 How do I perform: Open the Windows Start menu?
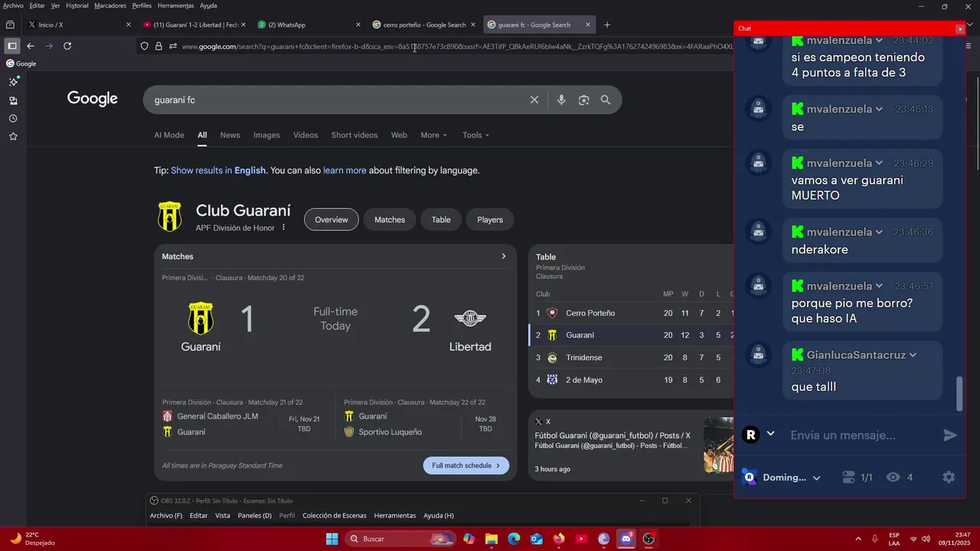pyautogui.click(x=332, y=539)
